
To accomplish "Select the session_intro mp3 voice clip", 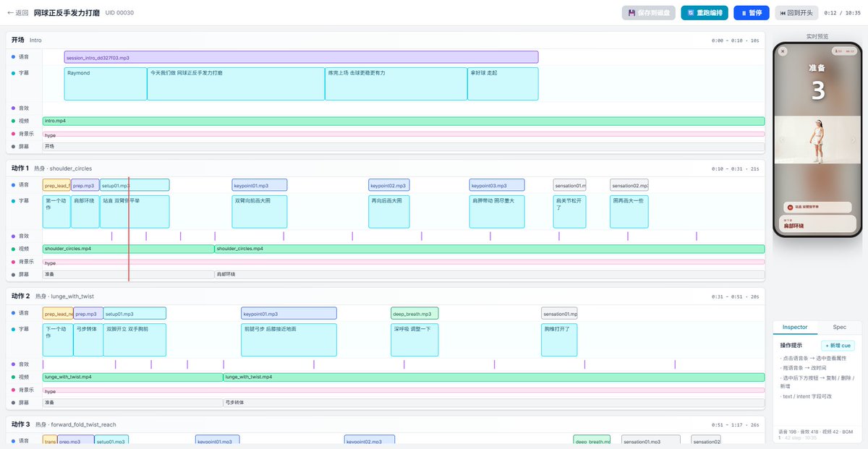I will coord(301,57).
